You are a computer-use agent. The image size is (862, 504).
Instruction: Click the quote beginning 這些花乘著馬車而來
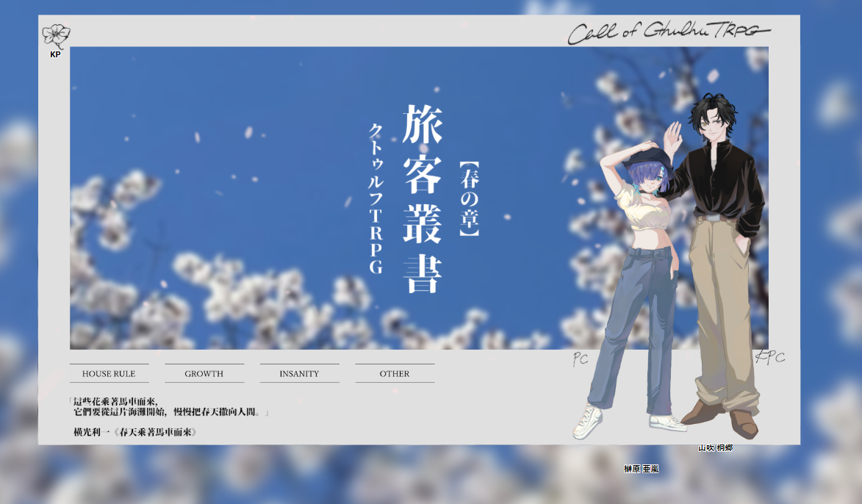tap(169, 407)
